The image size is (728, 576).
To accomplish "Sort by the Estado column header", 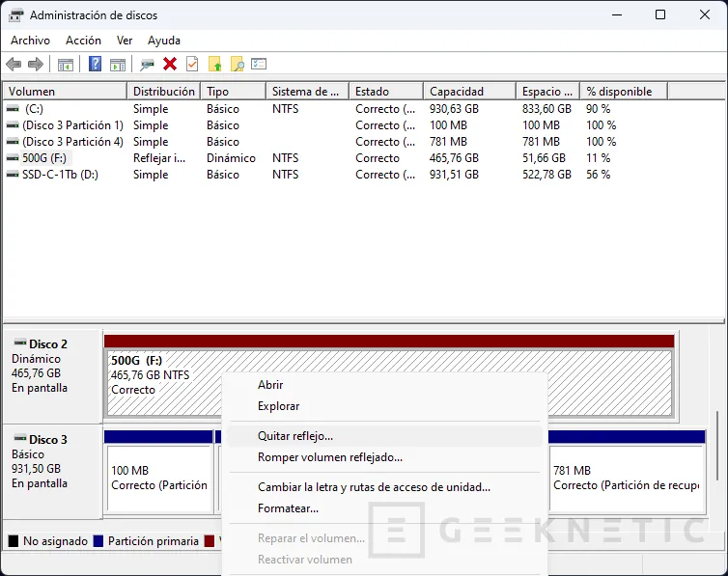I will 387,92.
